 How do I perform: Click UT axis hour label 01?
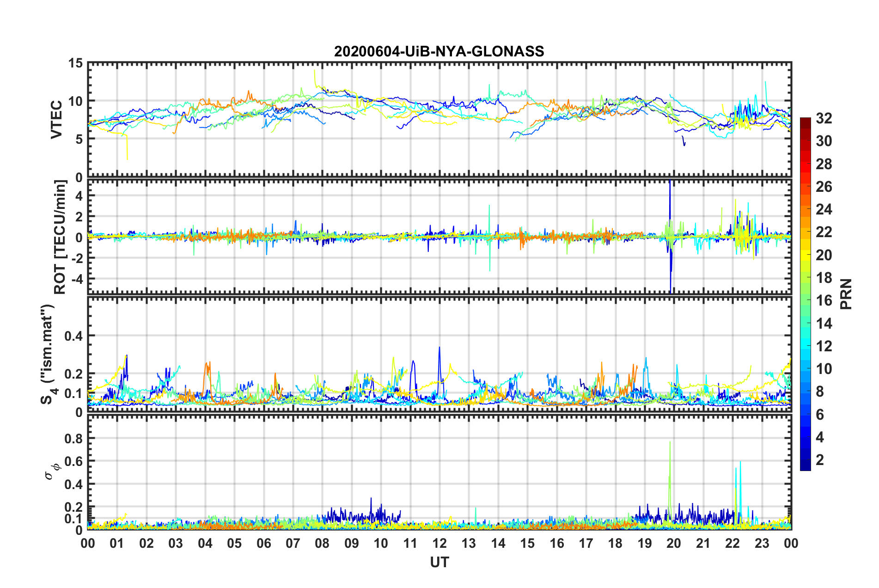(x=117, y=543)
